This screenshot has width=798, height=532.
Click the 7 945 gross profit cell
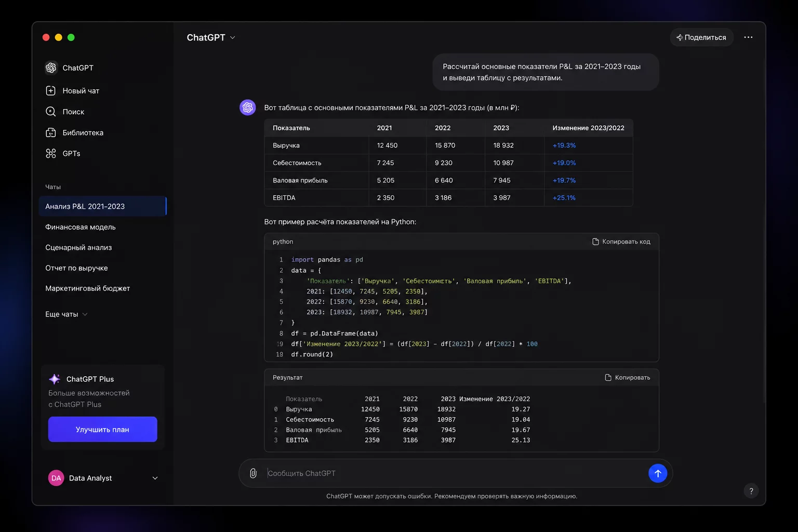502,180
